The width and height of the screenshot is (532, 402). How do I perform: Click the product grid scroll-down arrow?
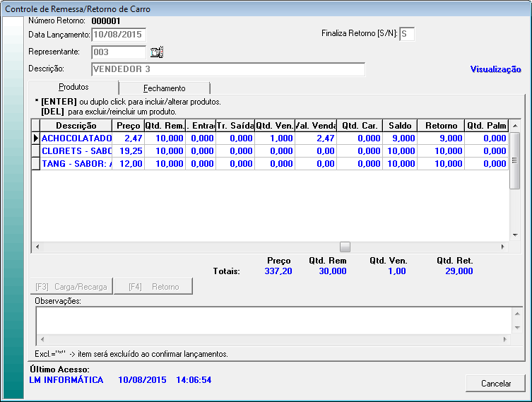point(515,235)
